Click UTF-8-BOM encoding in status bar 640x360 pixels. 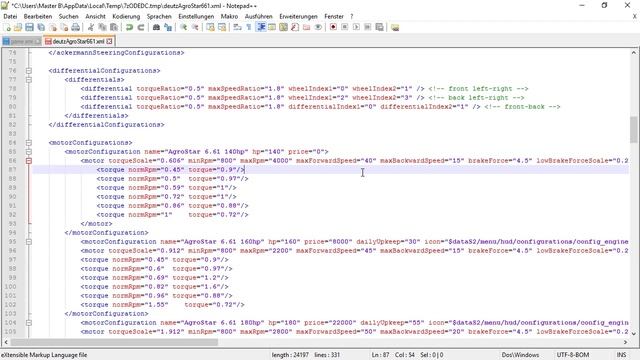pyautogui.click(x=573, y=355)
